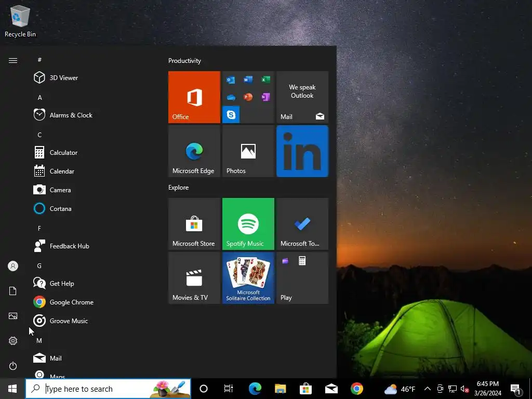The width and height of the screenshot is (532, 399).
Task: Open the Microsoft Edge tile
Action: pyautogui.click(x=194, y=151)
